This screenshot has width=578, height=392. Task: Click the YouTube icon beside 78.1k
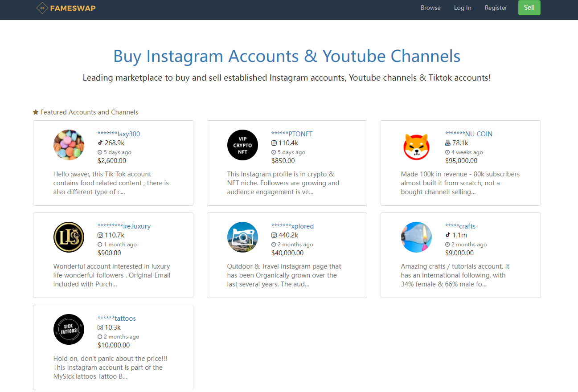click(448, 143)
